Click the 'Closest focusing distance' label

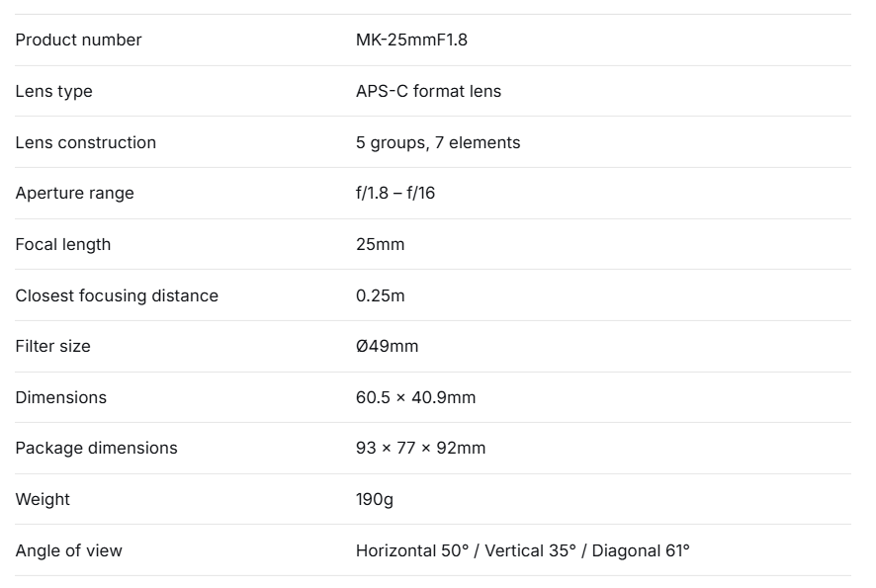117,296
